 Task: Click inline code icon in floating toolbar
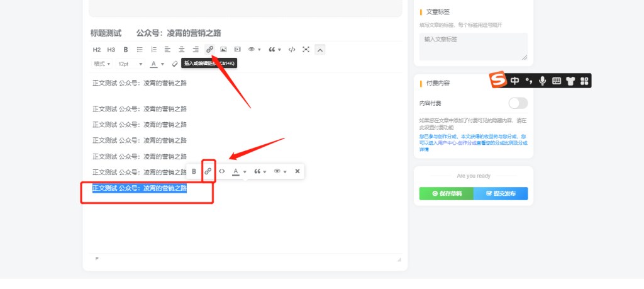point(222,171)
